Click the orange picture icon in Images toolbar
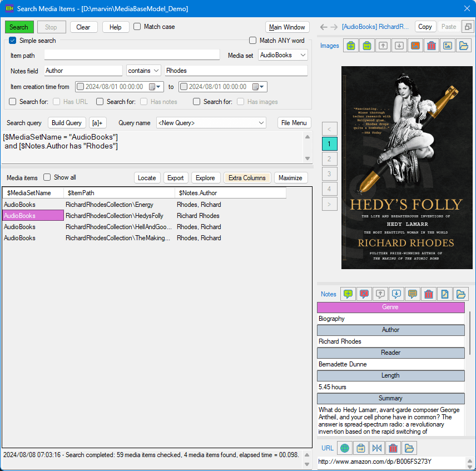The image size is (476, 471). point(415,46)
